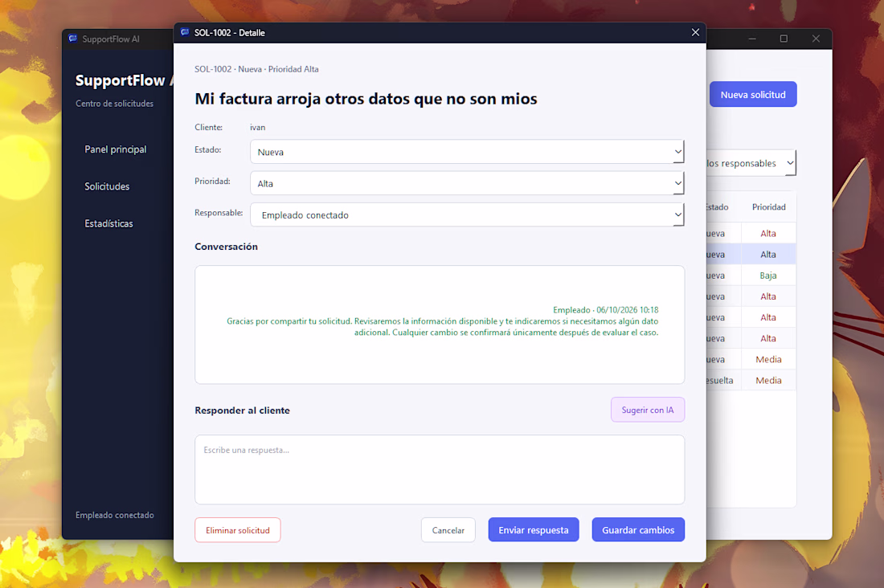Focus the Escribe una respuesta text box

[440, 470]
